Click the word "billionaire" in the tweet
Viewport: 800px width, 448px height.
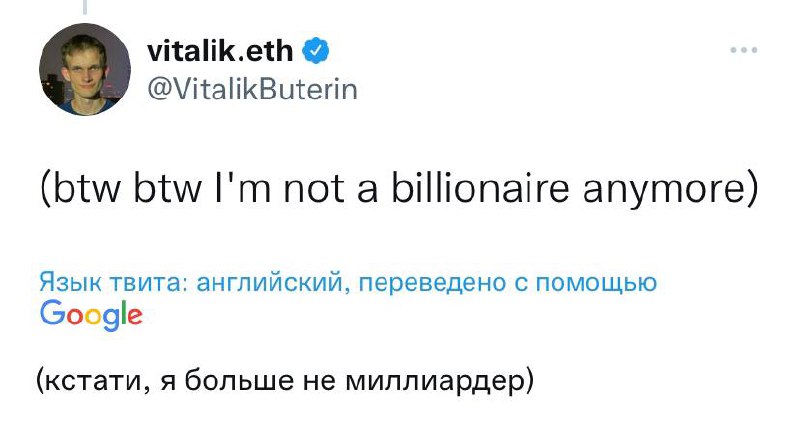click(472, 189)
